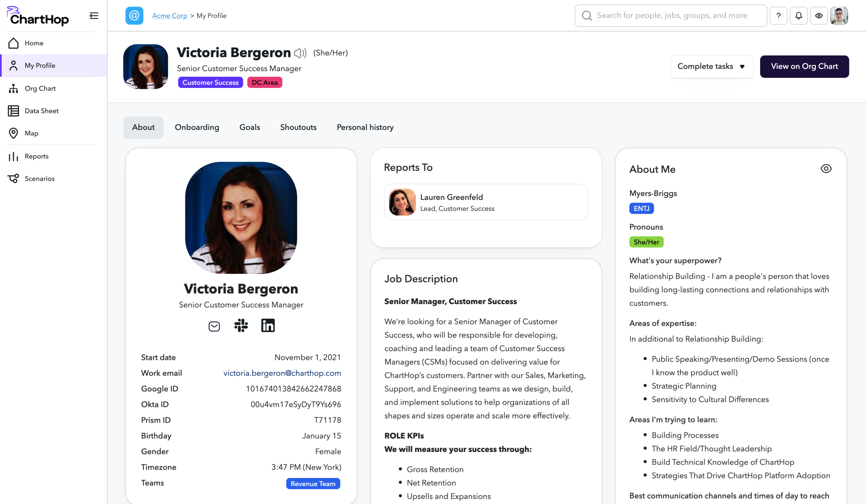This screenshot has height=504, width=866.
Task: Toggle the top bar view-as eye icon
Action: tap(819, 16)
